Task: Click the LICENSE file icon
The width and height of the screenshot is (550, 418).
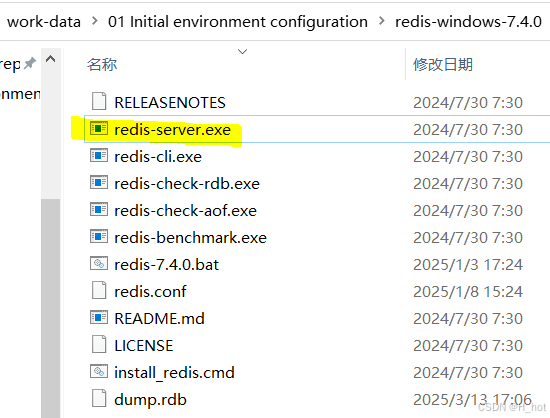Action: 99,344
